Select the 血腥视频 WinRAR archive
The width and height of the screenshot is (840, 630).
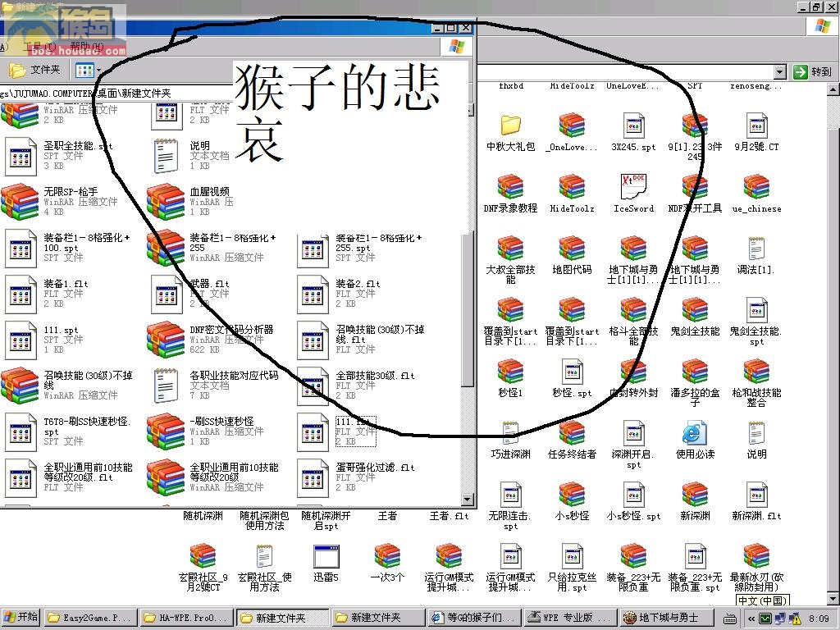tap(190, 202)
